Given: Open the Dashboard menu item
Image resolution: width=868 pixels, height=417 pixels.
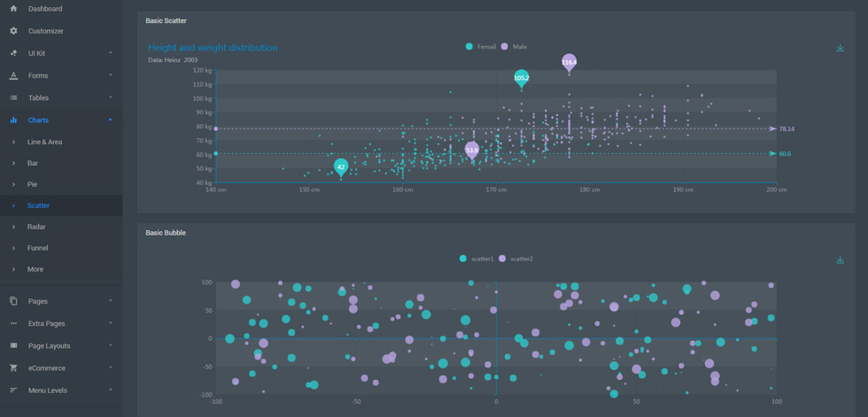Looking at the screenshot, I should point(61,9).
